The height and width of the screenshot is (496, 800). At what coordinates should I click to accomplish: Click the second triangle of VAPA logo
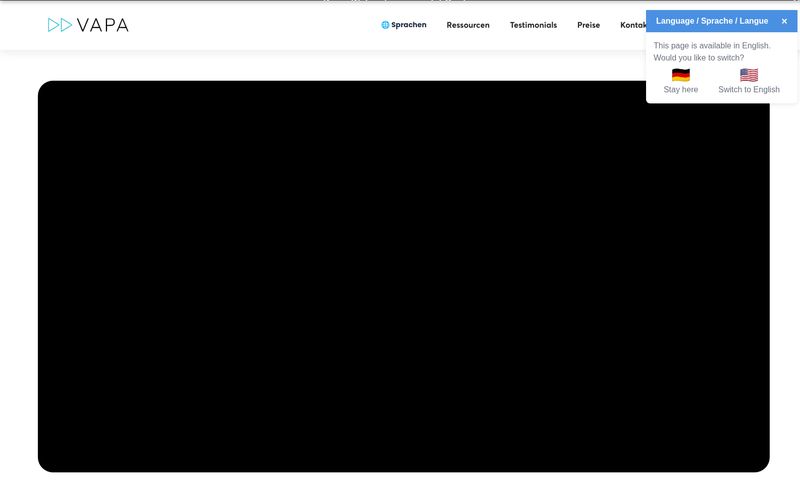point(66,25)
